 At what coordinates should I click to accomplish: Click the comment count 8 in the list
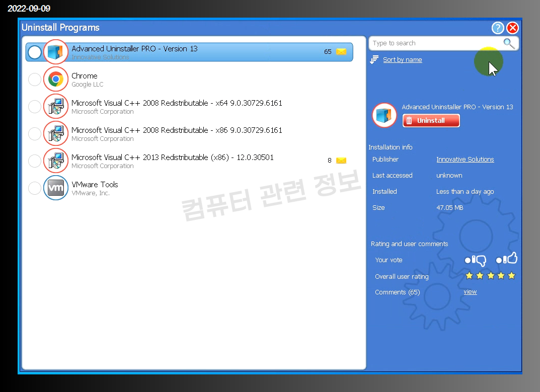(330, 161)
